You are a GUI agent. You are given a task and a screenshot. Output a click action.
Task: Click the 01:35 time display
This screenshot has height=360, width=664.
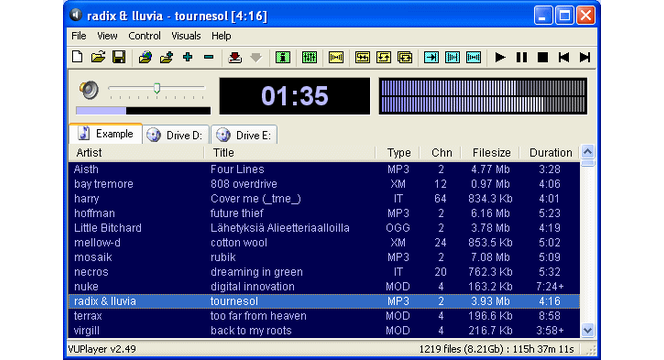click(294, 96)
